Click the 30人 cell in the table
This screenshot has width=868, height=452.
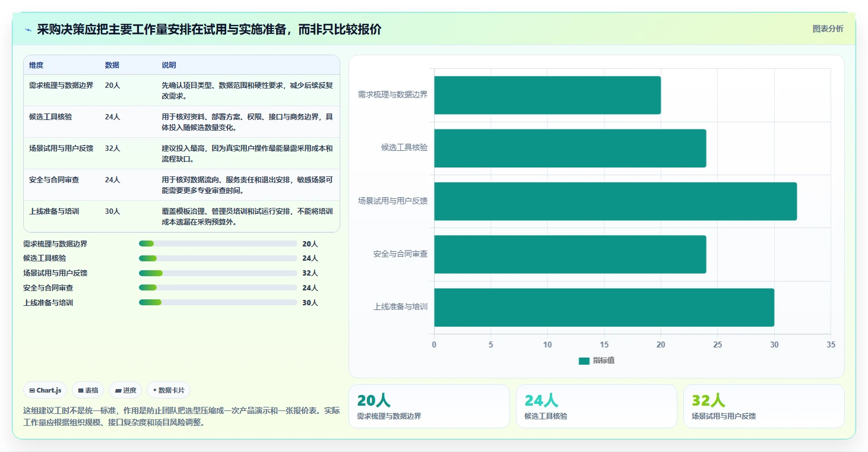(113, 211)
